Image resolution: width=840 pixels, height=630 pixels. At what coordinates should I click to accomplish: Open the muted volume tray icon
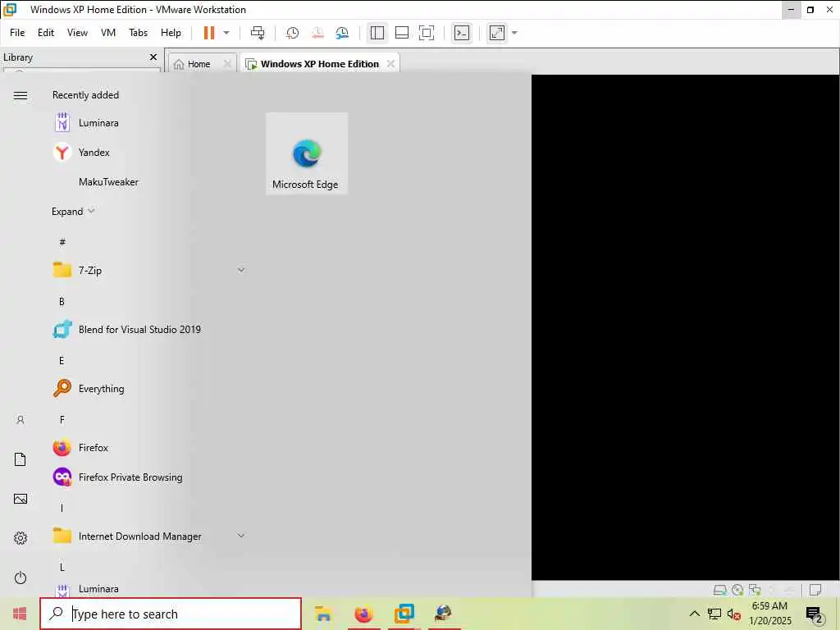click(x=733, y=614)
